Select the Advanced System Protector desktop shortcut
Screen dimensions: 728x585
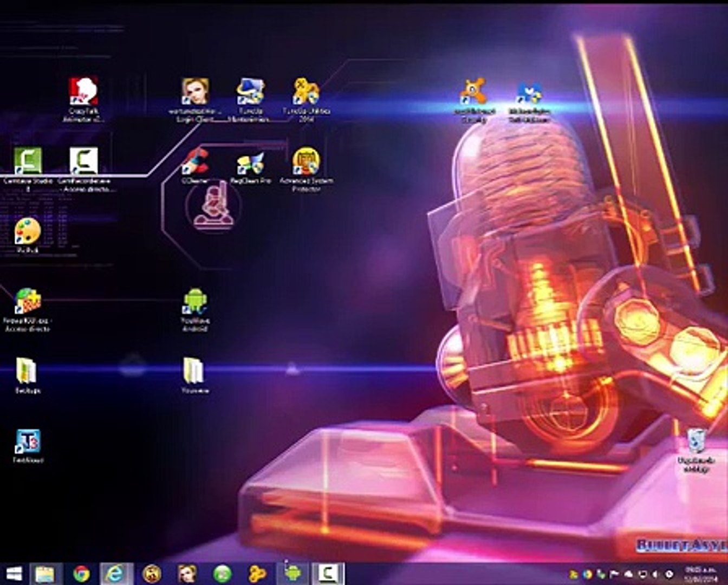pyautogui.click(x=306, y=170)
